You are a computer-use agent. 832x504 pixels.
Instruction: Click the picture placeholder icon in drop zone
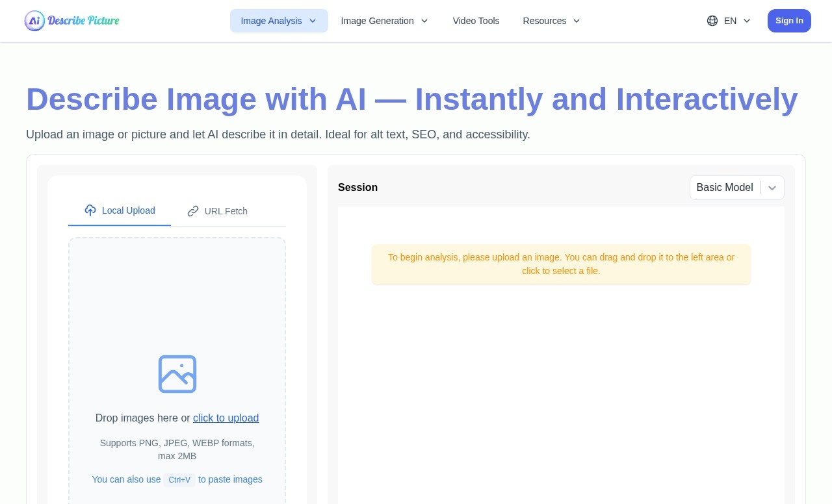click(x=177, y=374)
